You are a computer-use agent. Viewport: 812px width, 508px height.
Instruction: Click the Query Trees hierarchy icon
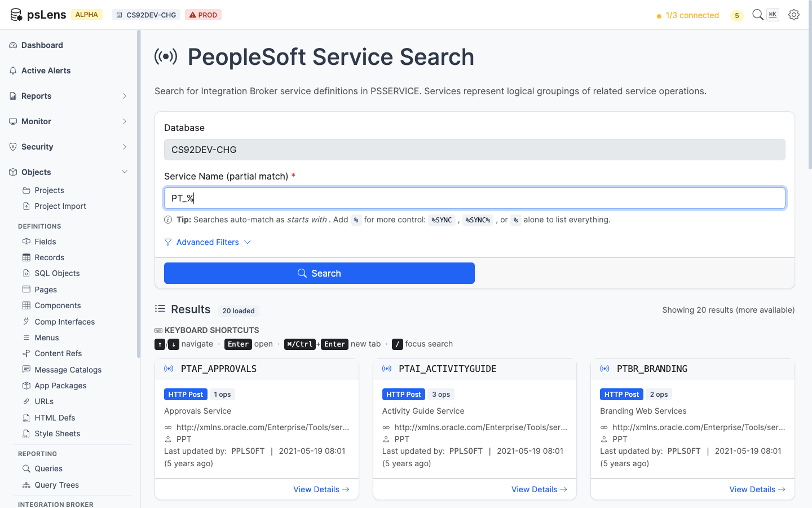pos(26,485)
